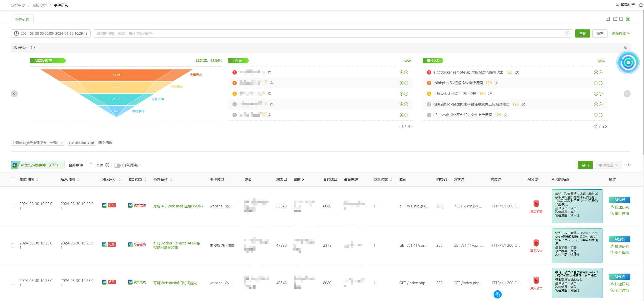Switch to the 事件研判 tab

pyautogui.click(x=22, y=19)
